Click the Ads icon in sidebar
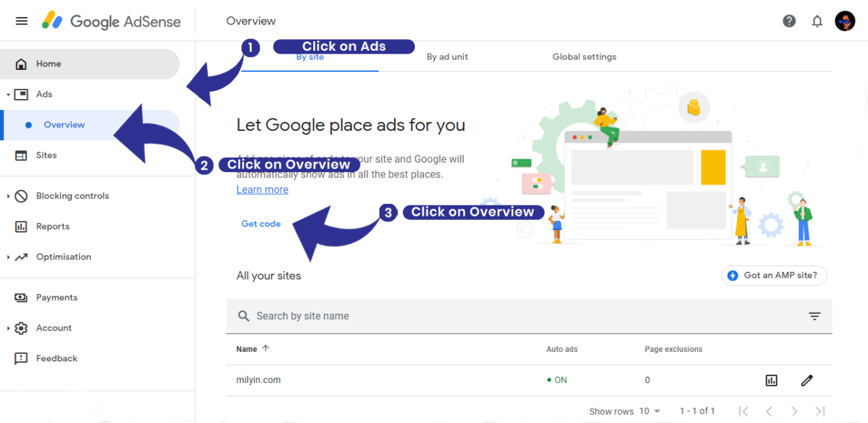Image resolution: width=868 pixels, height=423 pixels. (x=21, y=94)
